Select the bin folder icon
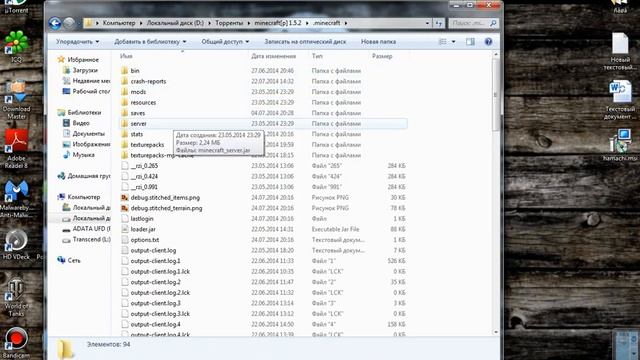The image size is (640, 360). pos(125,71)
